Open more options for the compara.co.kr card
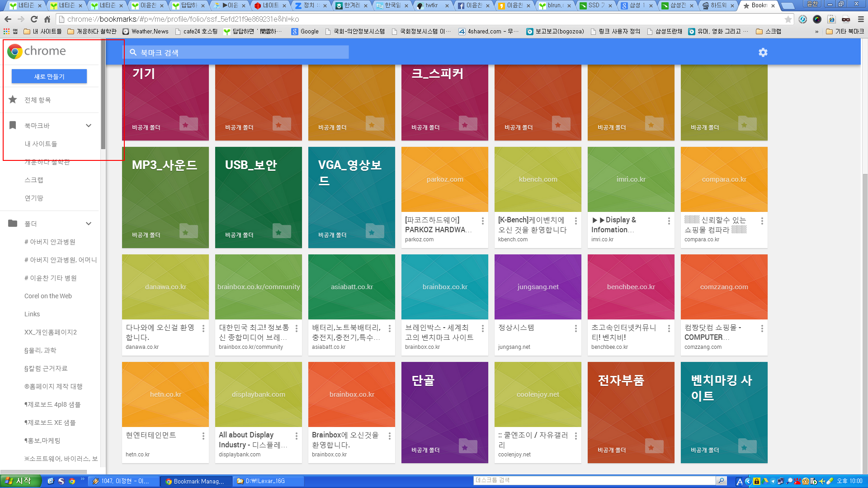This screenshot has height=488, width=868. coord(762,221)
